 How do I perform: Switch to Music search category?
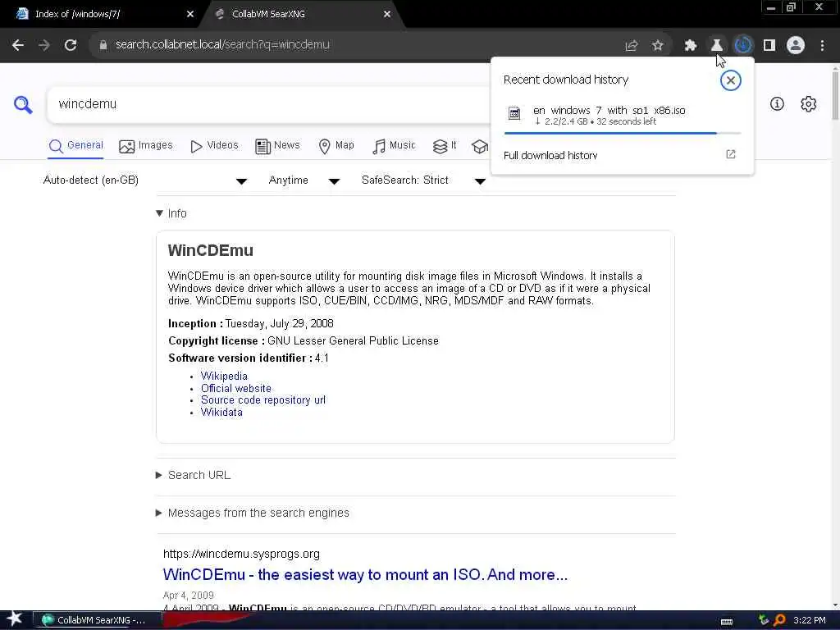click(x=394, y=146)
